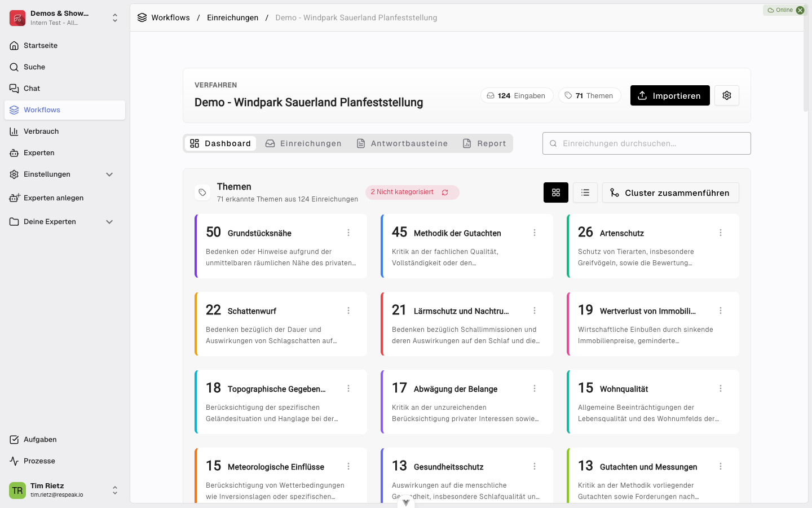This screenshot has width=812, height=508.
Task: Open the Suche magnifier icon
Action: coord(14,67)
